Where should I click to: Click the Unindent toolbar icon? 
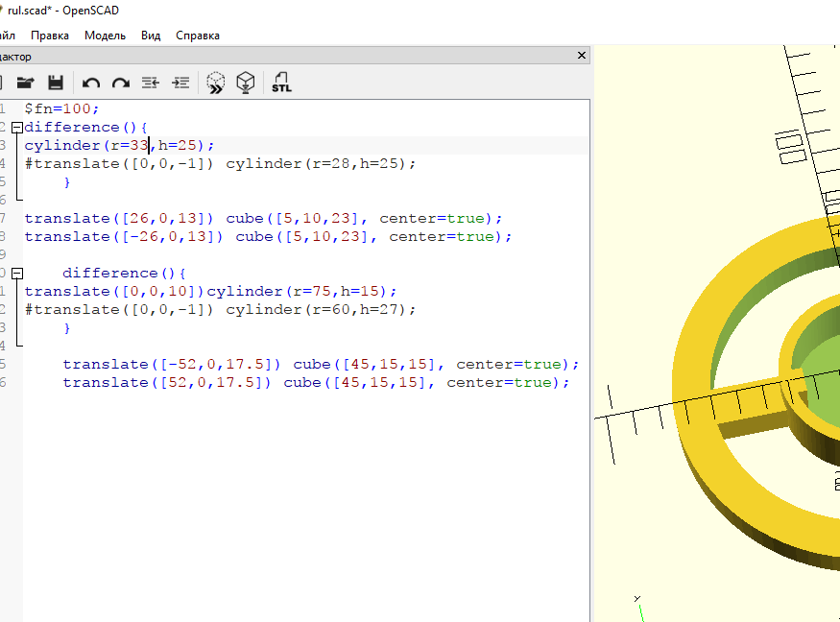pyautogui.click(x=151, y=83)
